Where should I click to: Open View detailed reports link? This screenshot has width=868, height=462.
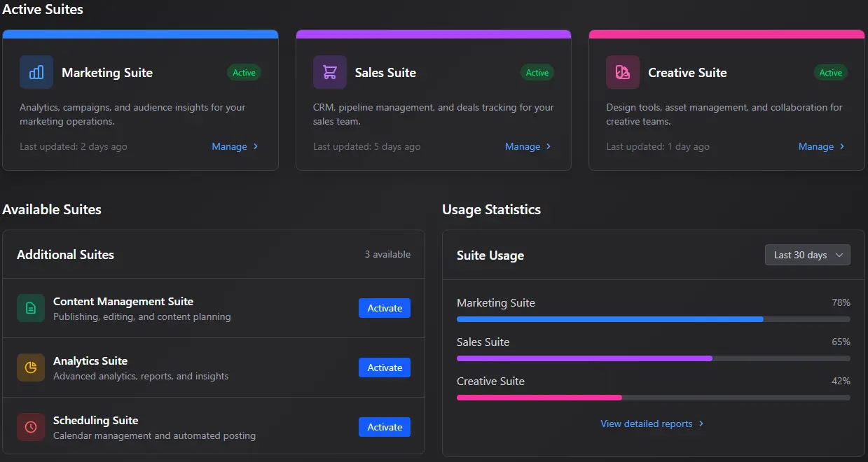point(652,423)
